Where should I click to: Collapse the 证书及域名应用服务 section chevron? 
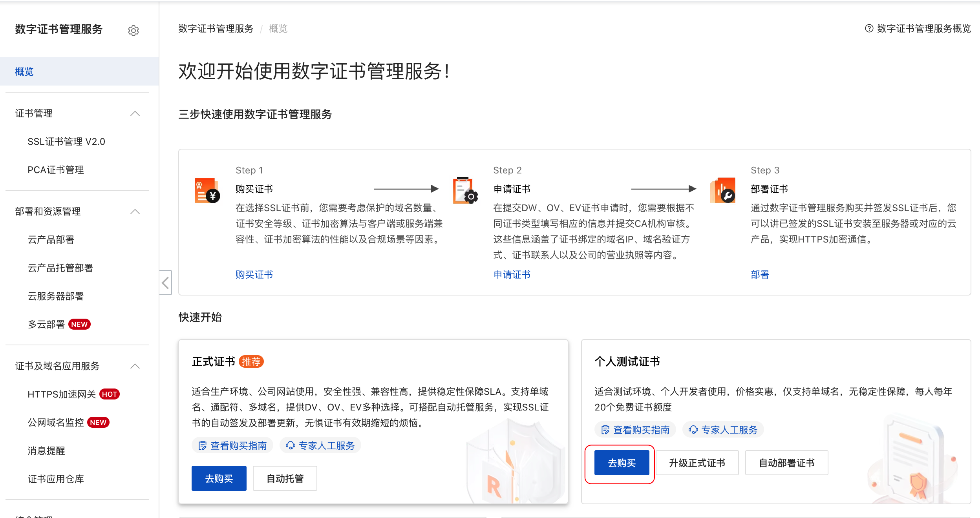click(x=135, y=367)
